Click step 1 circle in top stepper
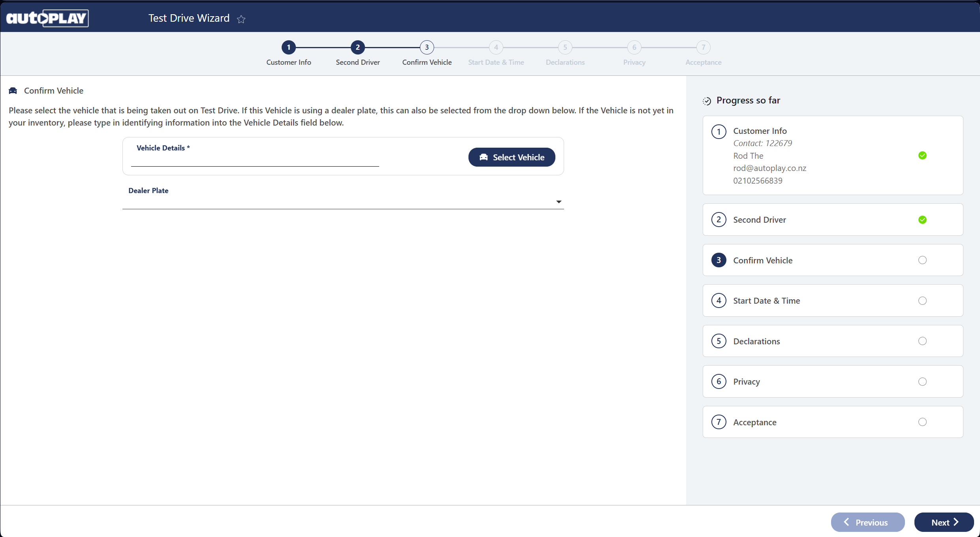The width and height of the screenshot is (980, 537). pyautogui.click(x=289, y=47)
